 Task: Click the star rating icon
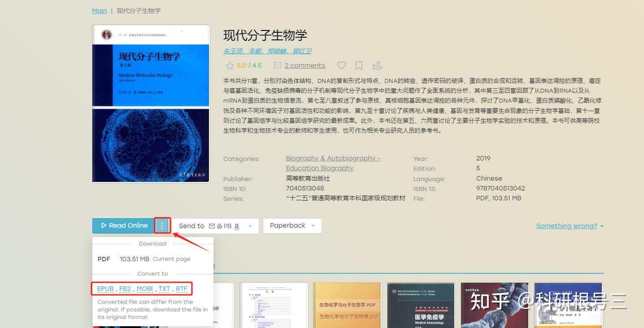point(230,65)
